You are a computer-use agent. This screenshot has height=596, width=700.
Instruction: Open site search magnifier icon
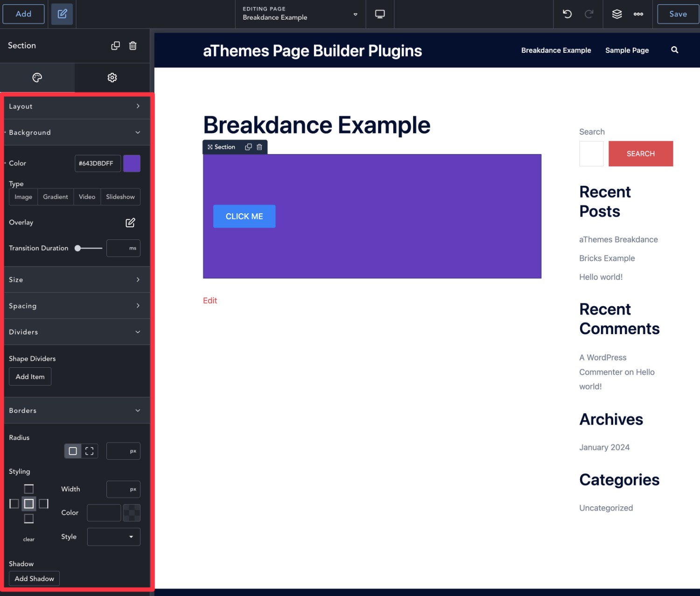[674, 50]
